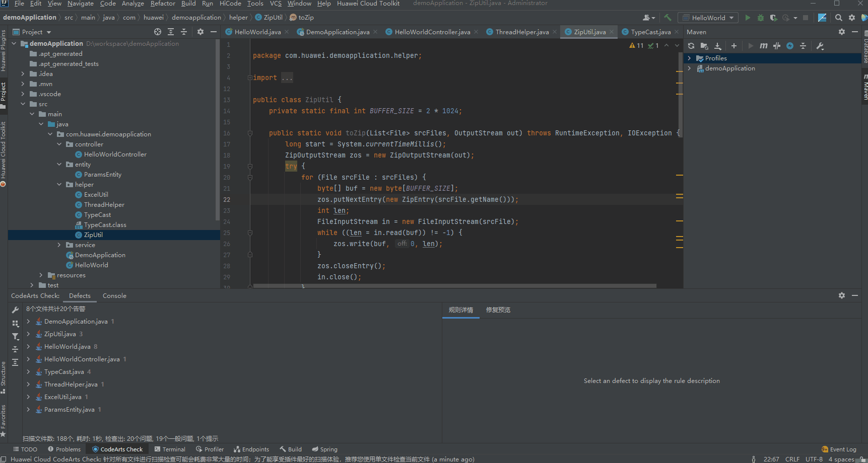Click the Build Project hammer icon
This screenshot has height=463, width=868.
(x=667, y=18)
